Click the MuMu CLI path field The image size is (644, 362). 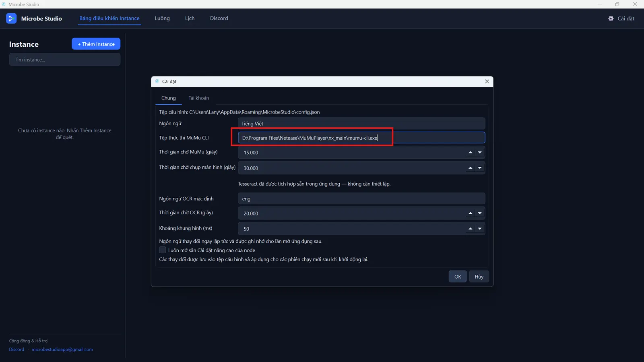point(361,138)
